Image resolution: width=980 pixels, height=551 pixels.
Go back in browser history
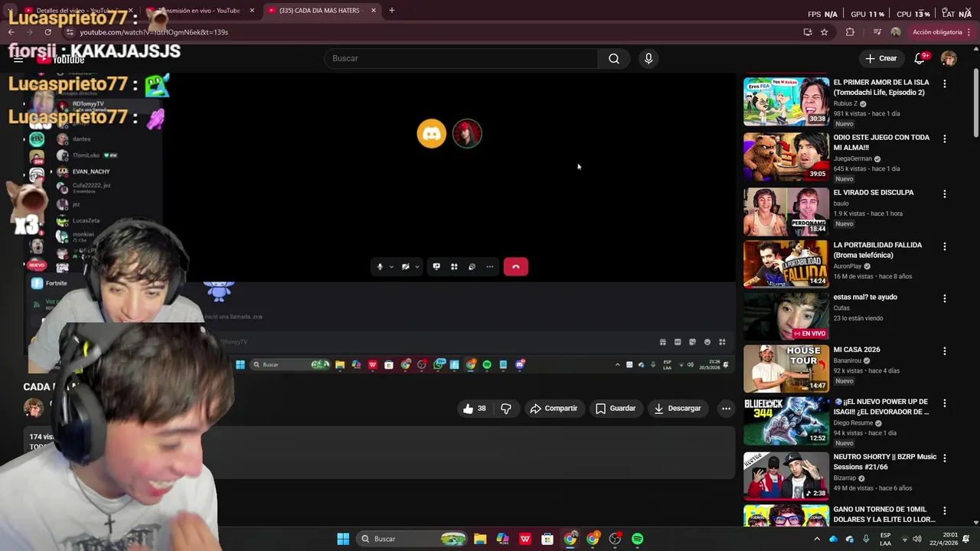click(11, 32)
